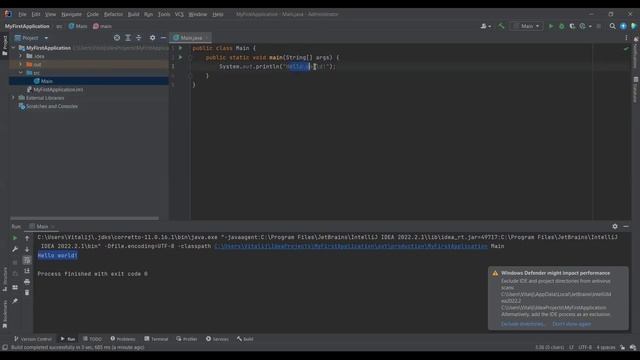640x360 pixels.
Task: Open JetBrains Toolbox icon at top right
Action: click(x=633, y=26)
